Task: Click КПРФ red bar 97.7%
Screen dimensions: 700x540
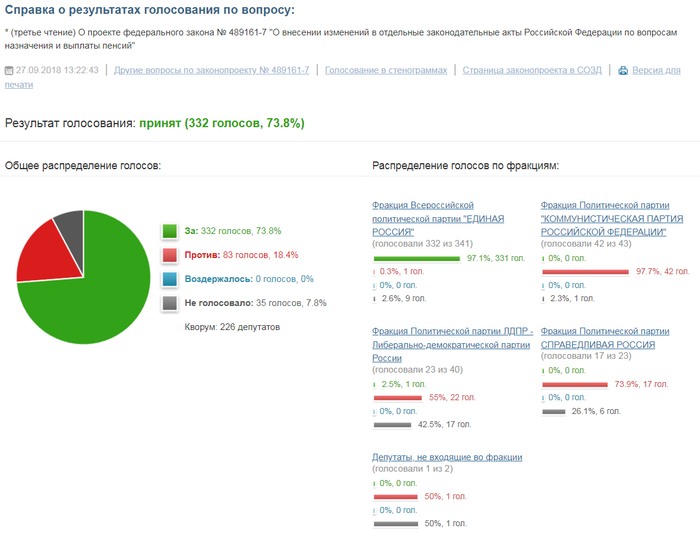Action: coord(585,272)
